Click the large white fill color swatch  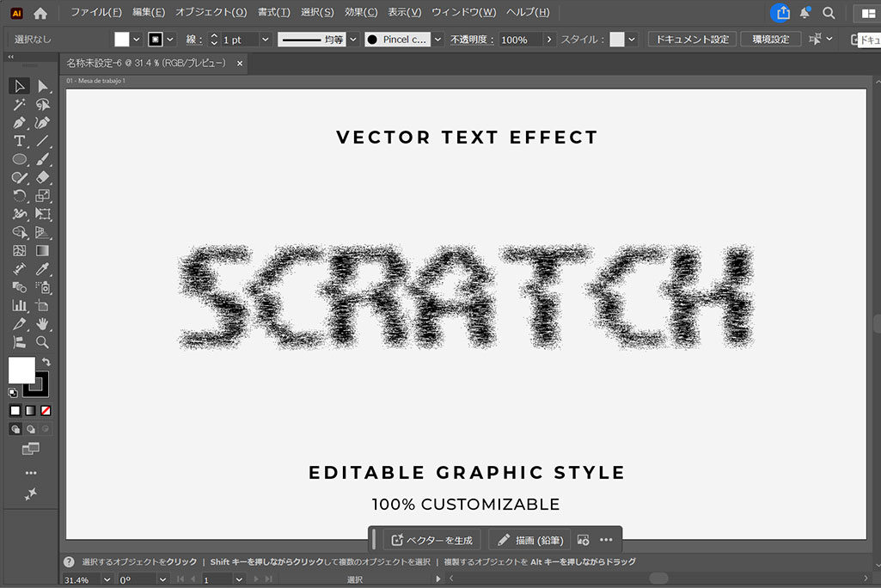[x=21, y=370]
